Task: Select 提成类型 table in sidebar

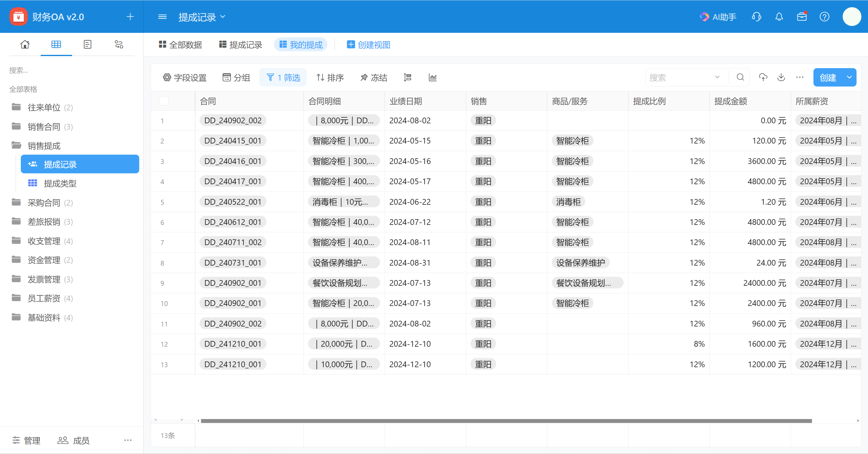Action: tap(80, 183)
